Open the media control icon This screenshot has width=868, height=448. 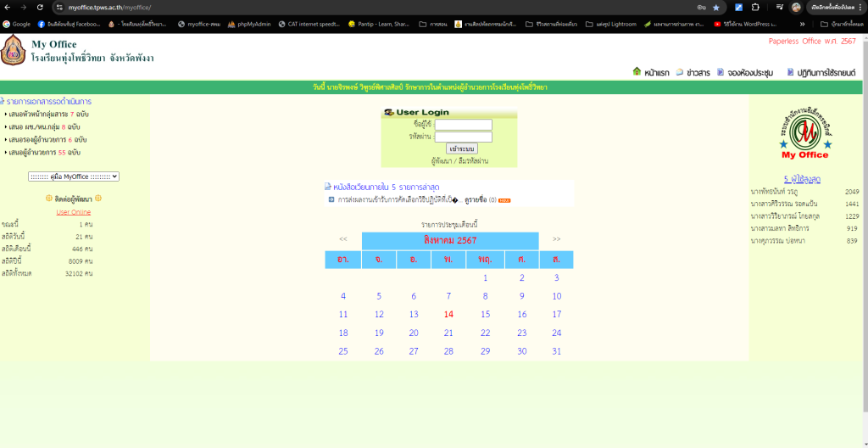(x=780, y=8)
